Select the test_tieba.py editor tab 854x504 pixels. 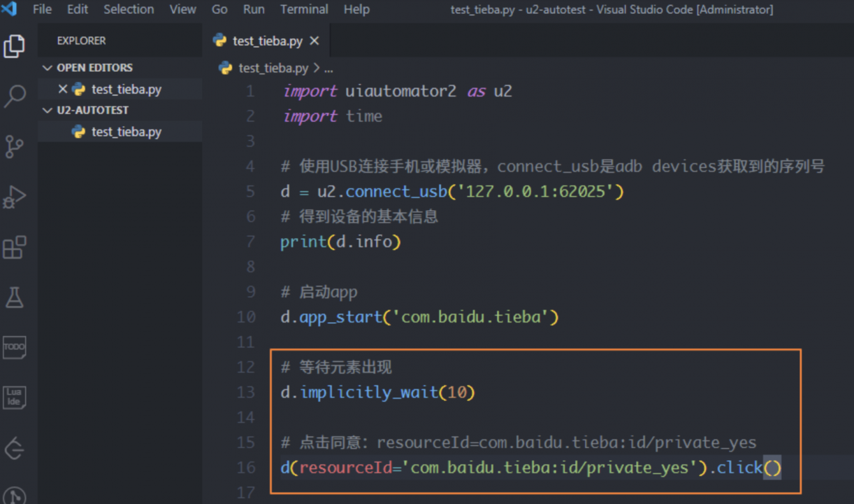[267, 41]
